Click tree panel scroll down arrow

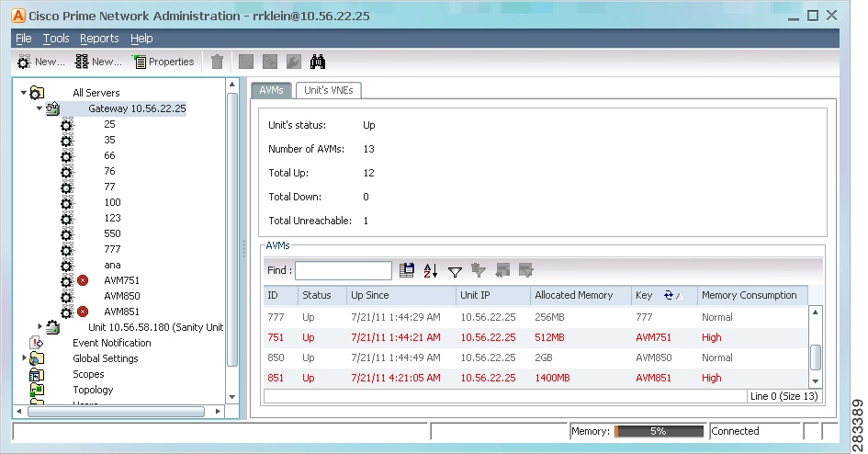(x=232, y=397)
